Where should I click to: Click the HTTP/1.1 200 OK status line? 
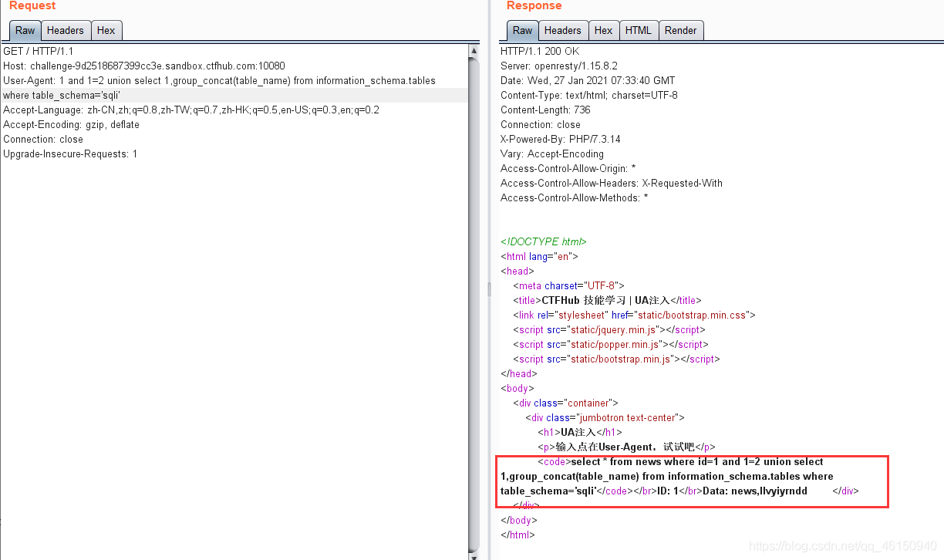pos(540,51)
